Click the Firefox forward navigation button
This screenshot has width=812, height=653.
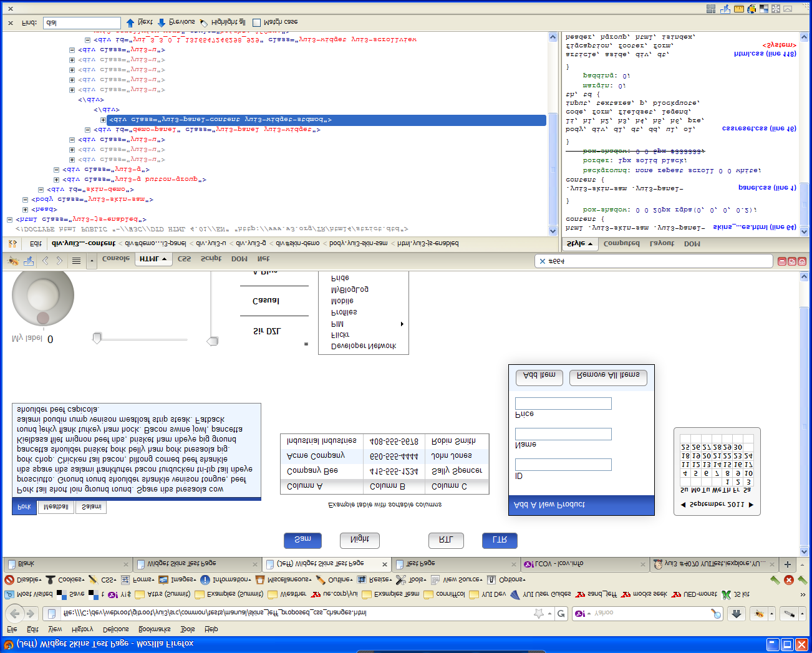click(30, 614)
